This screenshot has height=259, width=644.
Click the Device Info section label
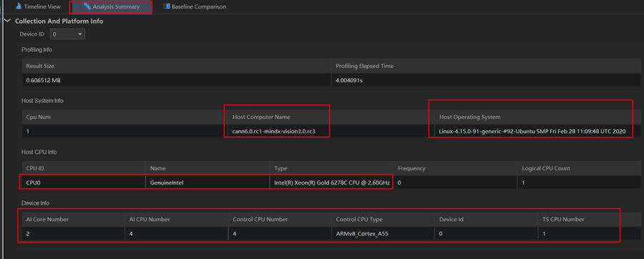coord(35,203)
